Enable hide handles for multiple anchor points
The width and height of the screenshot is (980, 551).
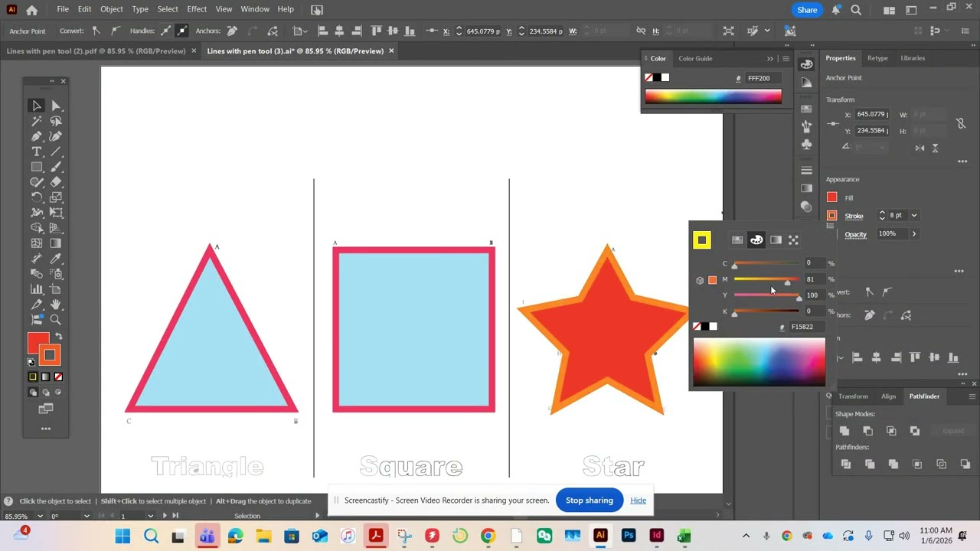(x=181, y=31)
